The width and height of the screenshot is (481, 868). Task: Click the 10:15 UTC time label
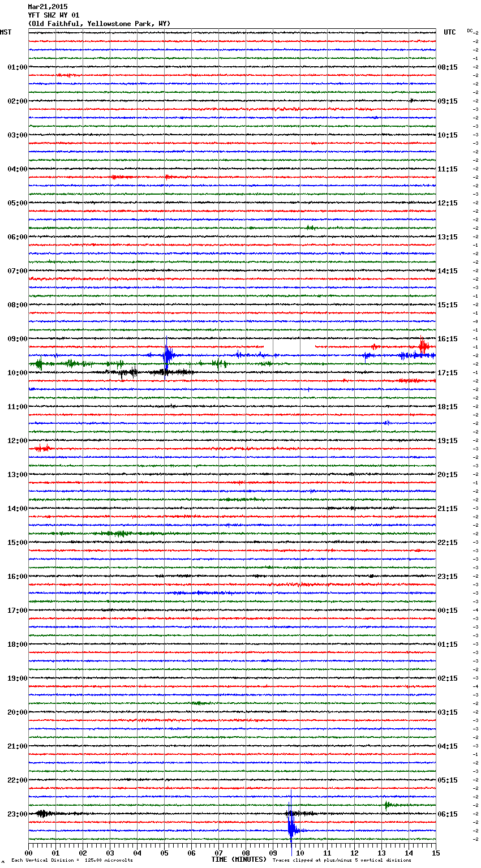[448, 135]
